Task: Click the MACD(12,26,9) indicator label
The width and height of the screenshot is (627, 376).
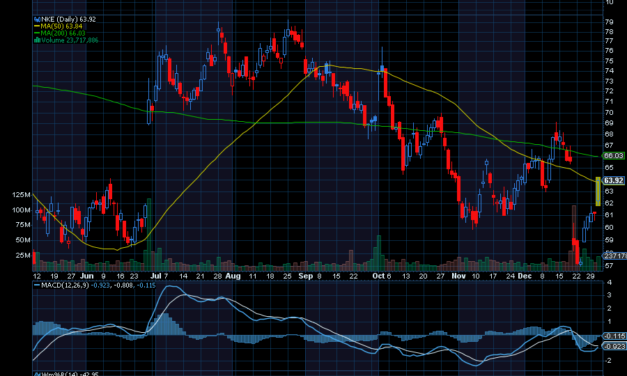Action: tap(65, 286)
